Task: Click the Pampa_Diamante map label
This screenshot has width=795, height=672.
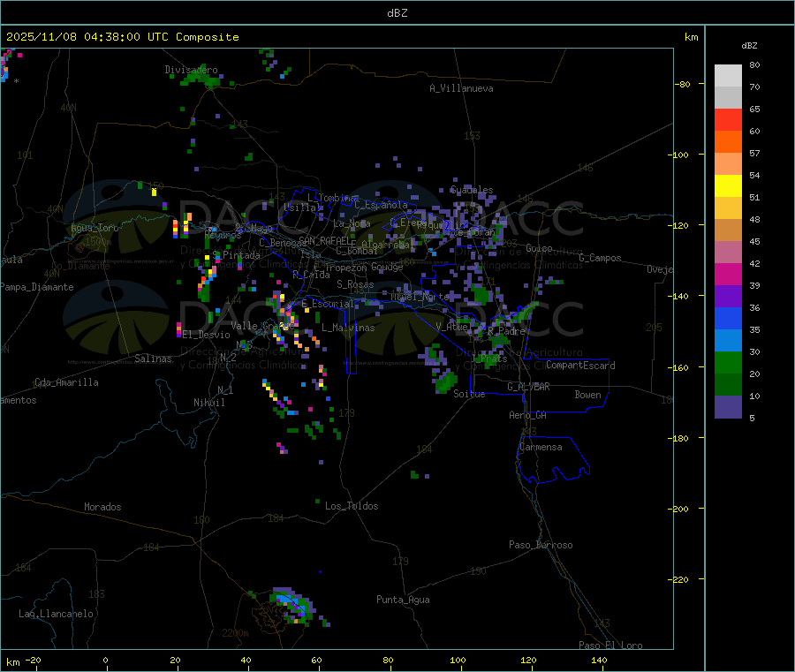Action: [x=37, y=287]
